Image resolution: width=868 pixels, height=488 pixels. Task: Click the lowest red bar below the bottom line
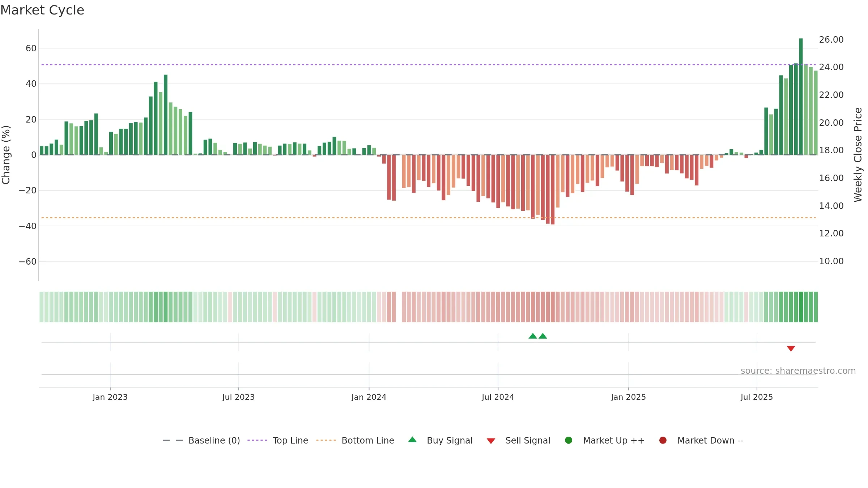coord(553,189)
